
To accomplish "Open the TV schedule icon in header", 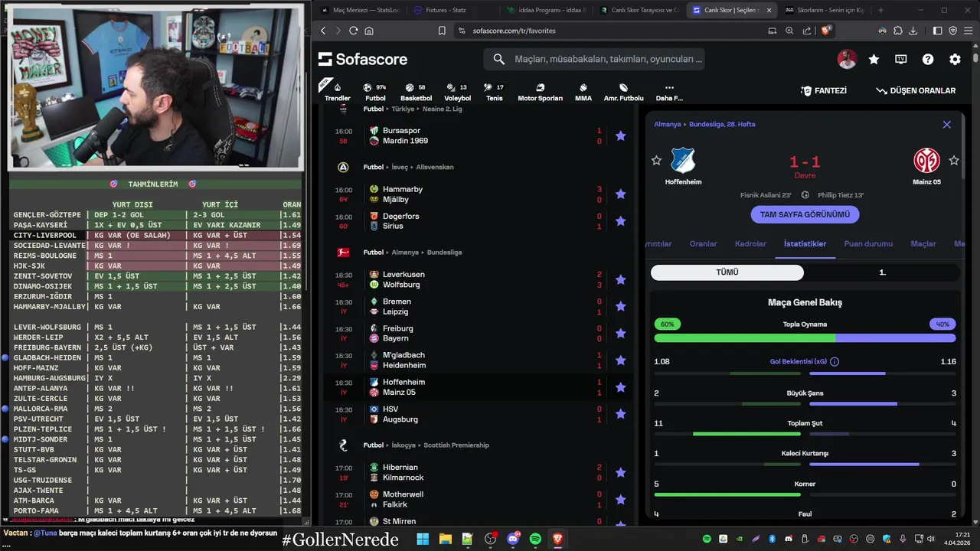I will tap(901, 59).
